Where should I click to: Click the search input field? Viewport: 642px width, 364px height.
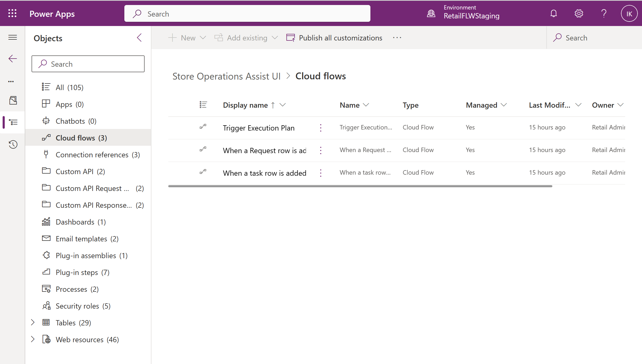click(x=88, y=64)
